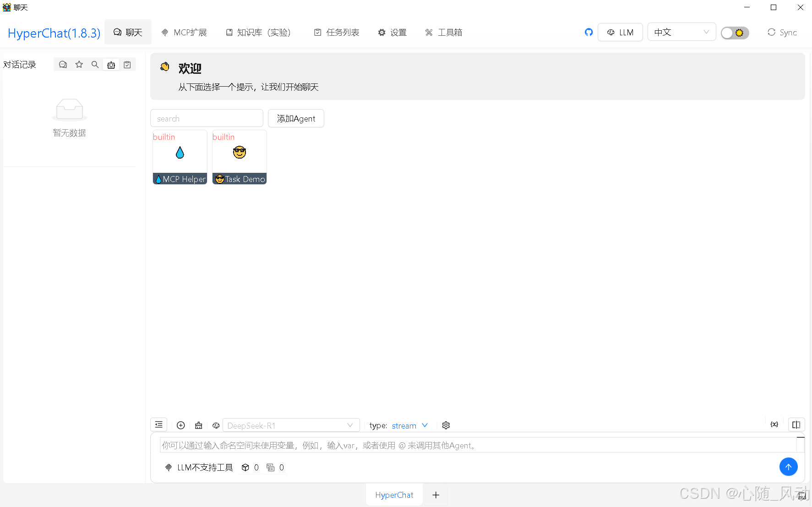The height and width of the screenshot is (507, 812).
Task: Open the type stream dropdown
Action: (410, 425)
